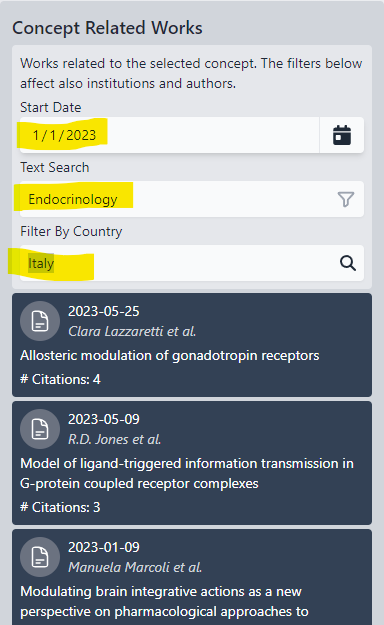Open Modulating brain integrative actions work

(x=164, y=601)
